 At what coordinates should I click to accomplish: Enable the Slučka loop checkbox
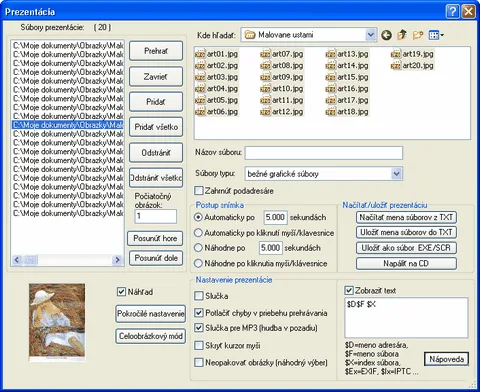point(199,296)
